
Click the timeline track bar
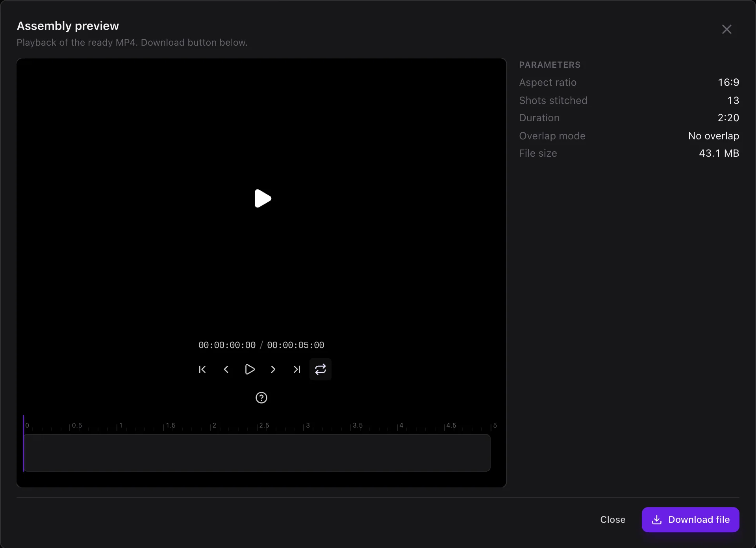point(257,453)
